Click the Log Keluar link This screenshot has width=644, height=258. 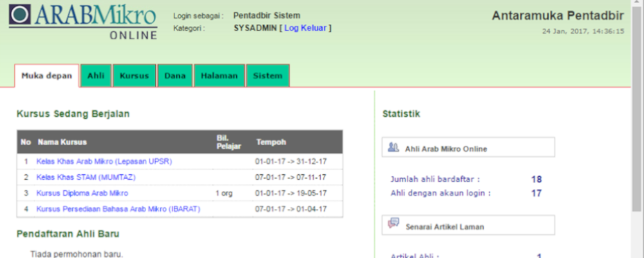(305, 28)
